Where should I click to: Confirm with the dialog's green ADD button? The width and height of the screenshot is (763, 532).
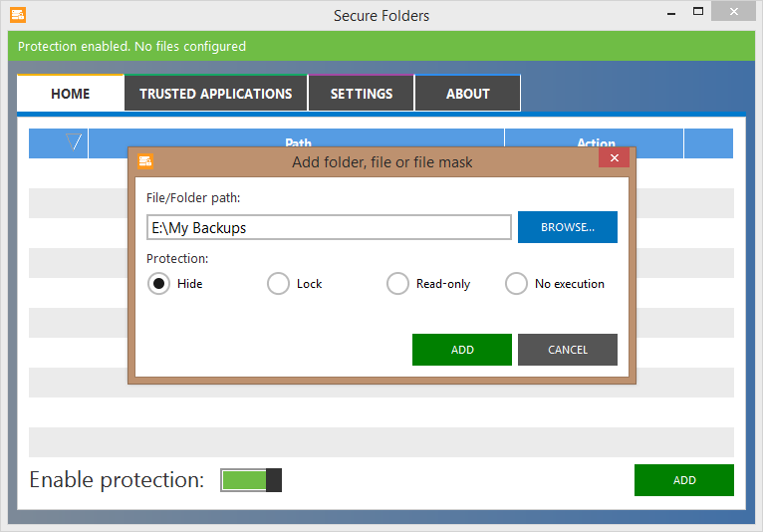click(462, 350)
